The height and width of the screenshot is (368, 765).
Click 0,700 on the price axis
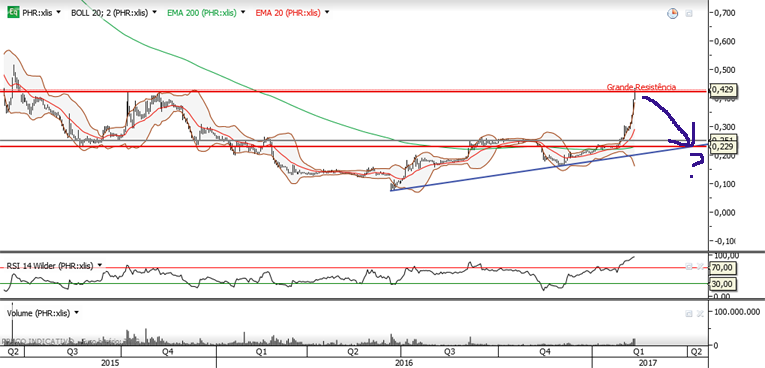pos(725,13)
